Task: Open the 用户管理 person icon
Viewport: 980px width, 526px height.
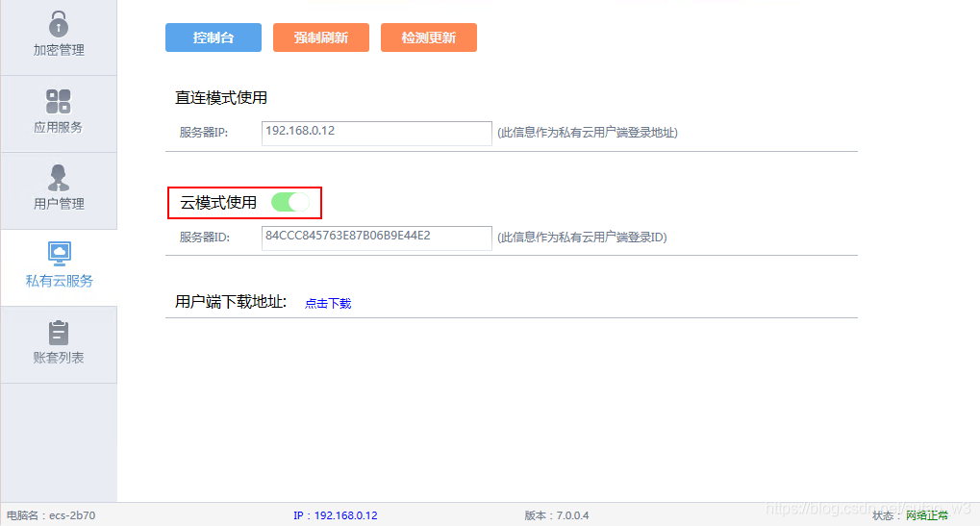Action: 59,178
